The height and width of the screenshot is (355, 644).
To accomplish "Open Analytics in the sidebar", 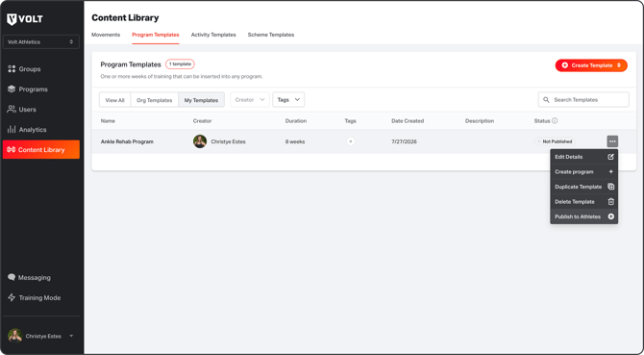I will tap(27, 130).
